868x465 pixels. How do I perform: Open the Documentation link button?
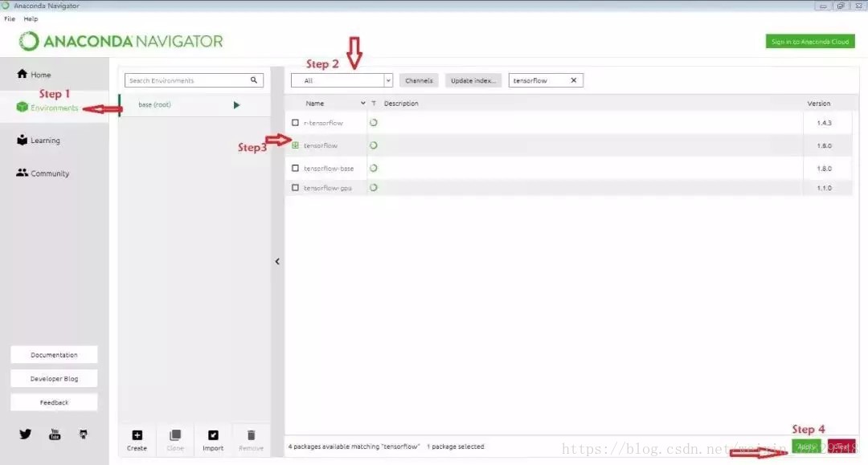click(x=55, y=355)
